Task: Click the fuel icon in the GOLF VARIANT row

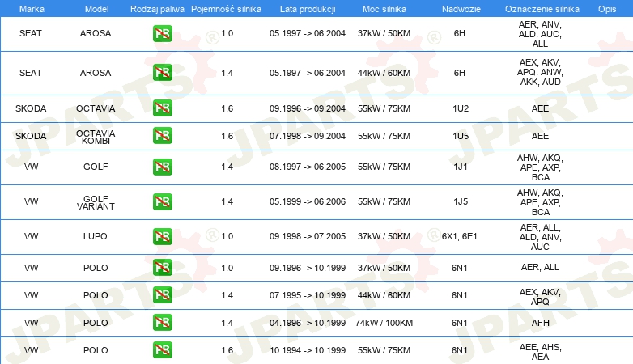Action: [x=162, y=201]
